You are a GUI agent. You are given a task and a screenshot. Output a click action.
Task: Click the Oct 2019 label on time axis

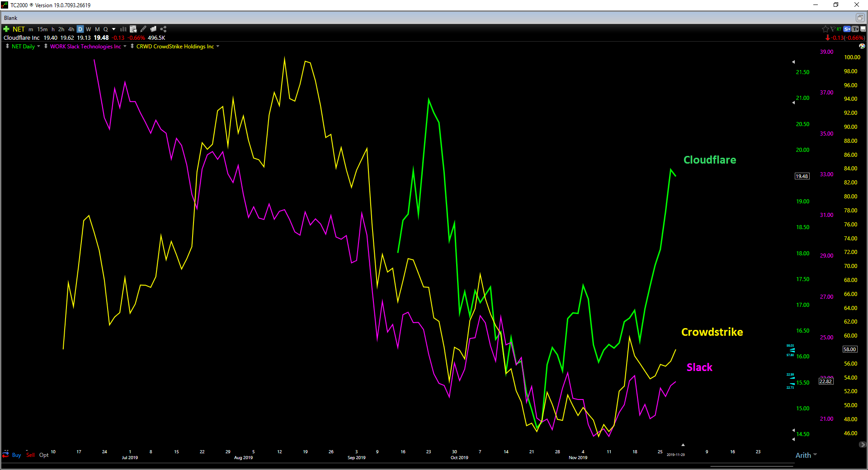[x=459, y=458]
